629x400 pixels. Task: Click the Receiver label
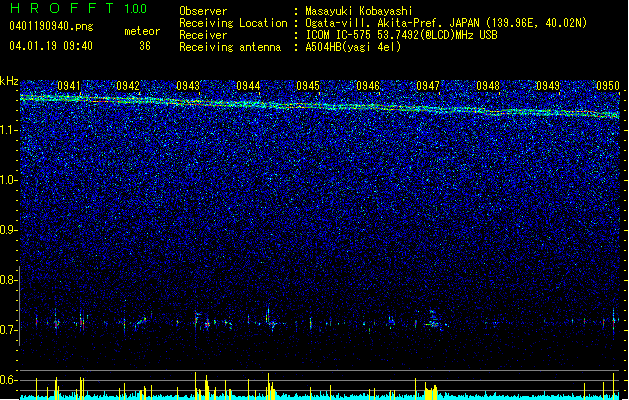pyautogui.click(x=203, y=35)
